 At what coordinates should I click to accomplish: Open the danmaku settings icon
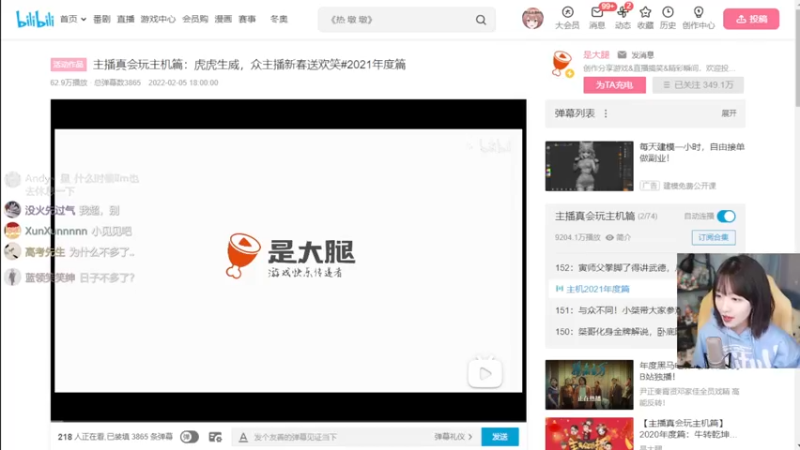[215, 437]
